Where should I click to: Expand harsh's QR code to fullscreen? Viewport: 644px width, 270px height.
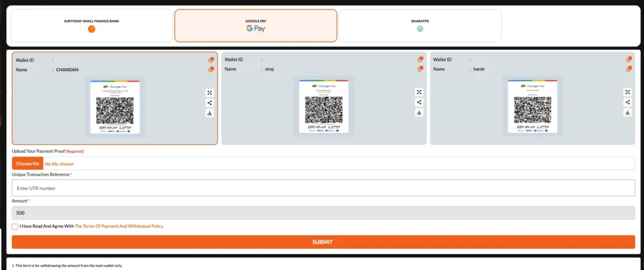[628, 92]
